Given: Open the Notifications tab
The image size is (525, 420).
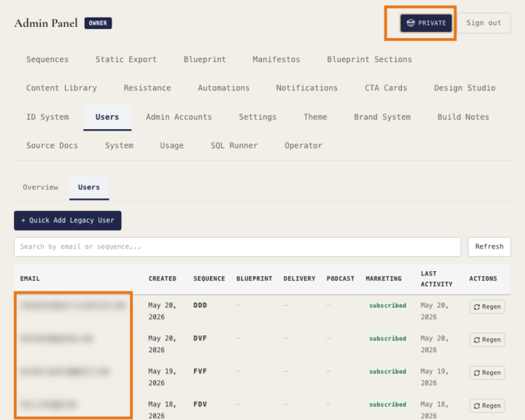Looking at the screenshot, I should 307,87.
